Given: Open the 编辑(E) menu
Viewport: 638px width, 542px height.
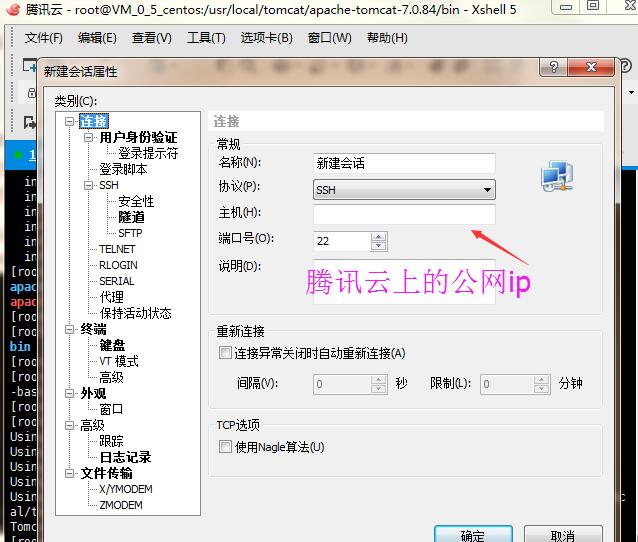Looking at the screenshot, I should 97,38.
